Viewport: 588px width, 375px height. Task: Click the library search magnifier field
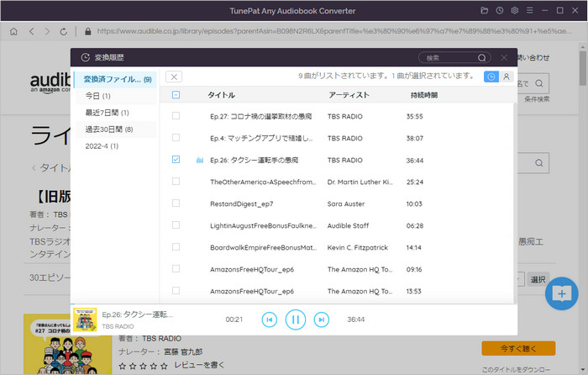538,163
